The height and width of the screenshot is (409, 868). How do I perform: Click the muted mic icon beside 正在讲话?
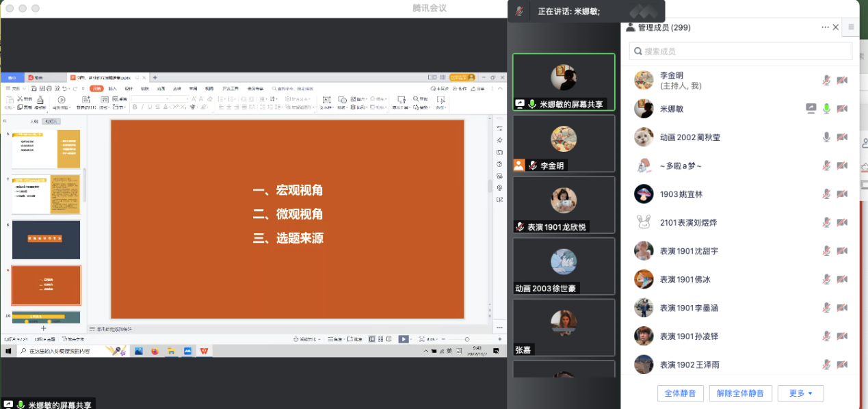tap(520, 12)
